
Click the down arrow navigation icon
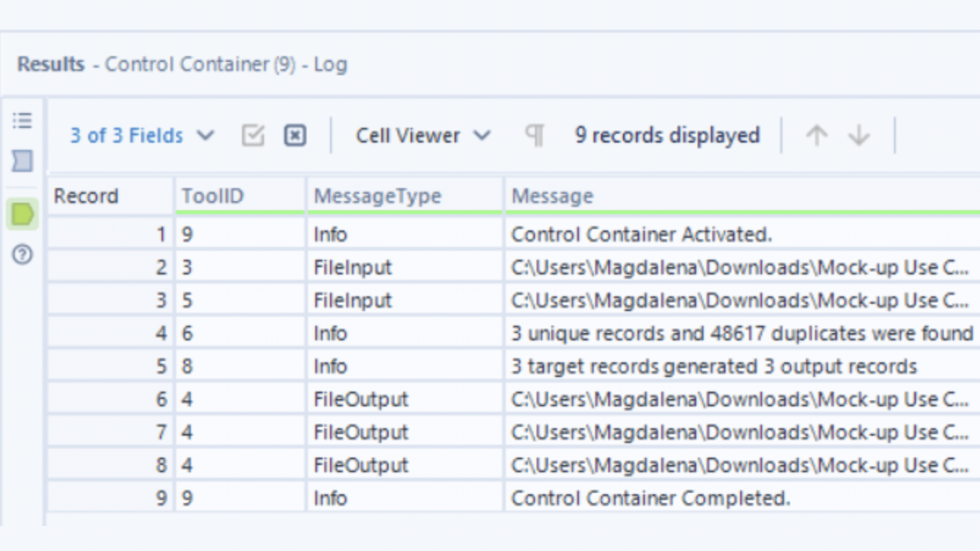pos(859,135)
